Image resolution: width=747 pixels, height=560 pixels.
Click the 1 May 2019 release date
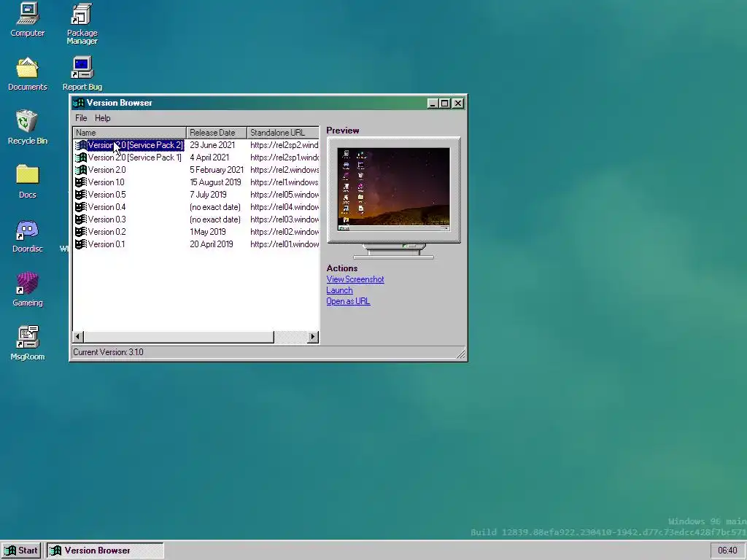(208, 232)
